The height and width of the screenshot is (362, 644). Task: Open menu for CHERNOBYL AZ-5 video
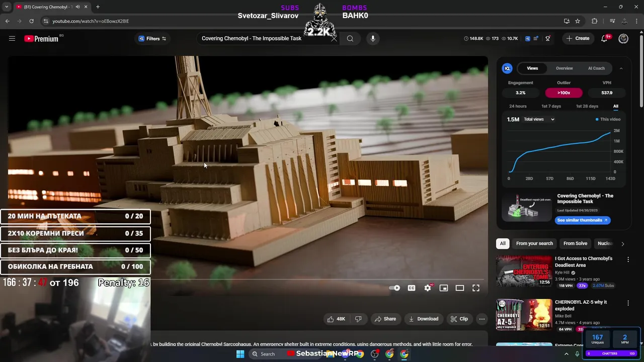click(x=628, y=303)
